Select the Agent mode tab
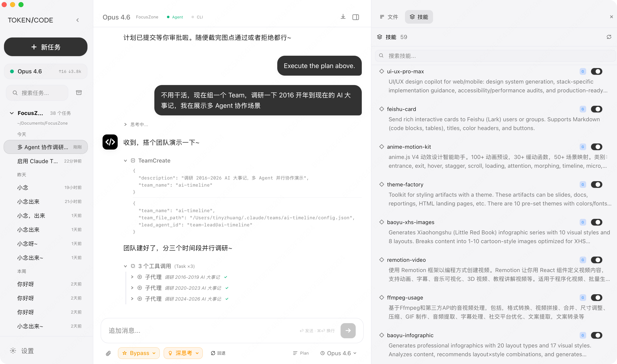The width and height of the screenshot is (617, 364). click(175, 17)
